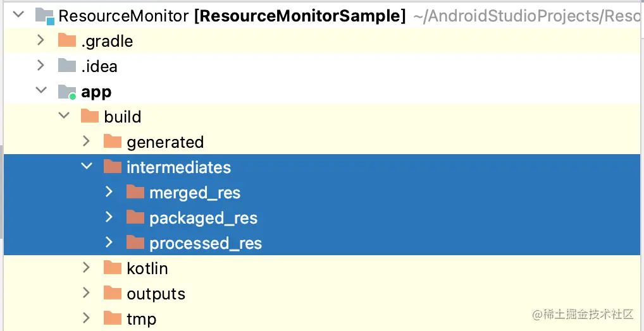
Task: Click the ResourceMonitorSample project name
Action: (300, 16)
